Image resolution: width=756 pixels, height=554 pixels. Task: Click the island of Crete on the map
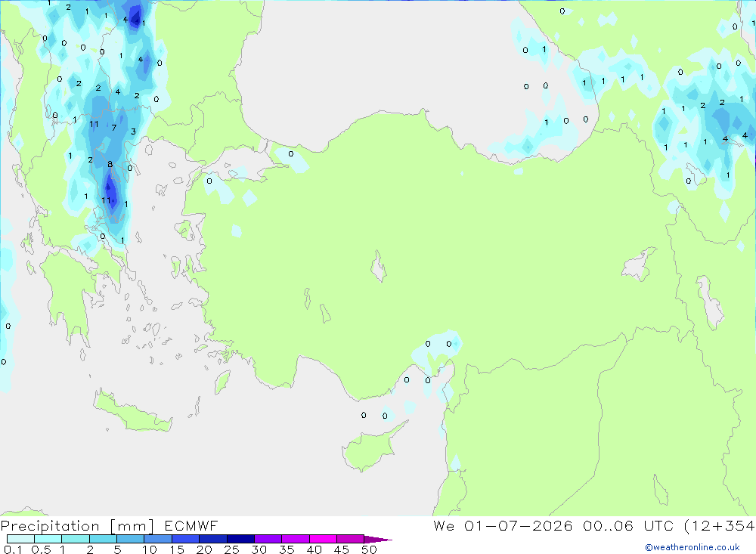tap(131, 412)
